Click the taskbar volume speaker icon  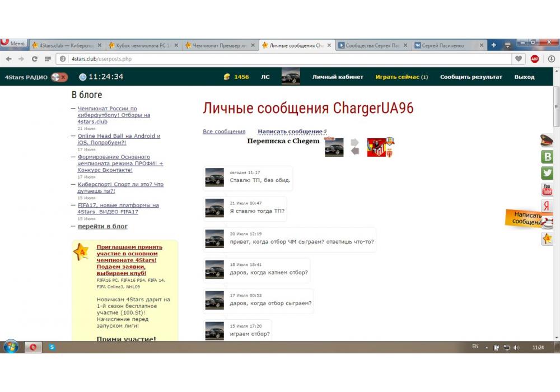pyautogui.click(x=516, y=347)
